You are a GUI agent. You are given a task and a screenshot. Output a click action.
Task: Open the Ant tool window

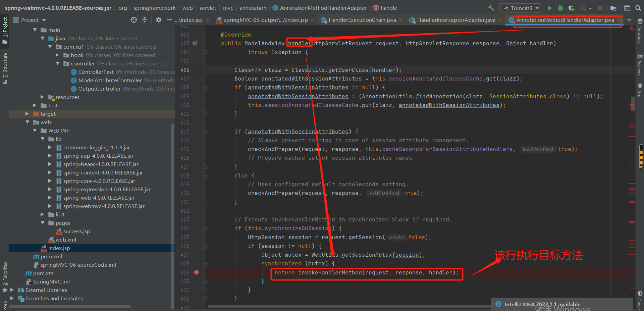click(x=640, y=91)
